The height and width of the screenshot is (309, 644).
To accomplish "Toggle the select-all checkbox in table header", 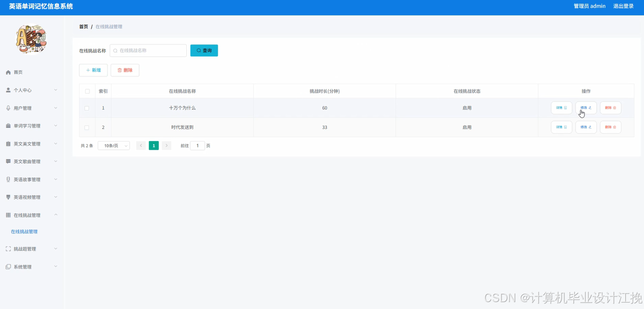I will 87,91.
